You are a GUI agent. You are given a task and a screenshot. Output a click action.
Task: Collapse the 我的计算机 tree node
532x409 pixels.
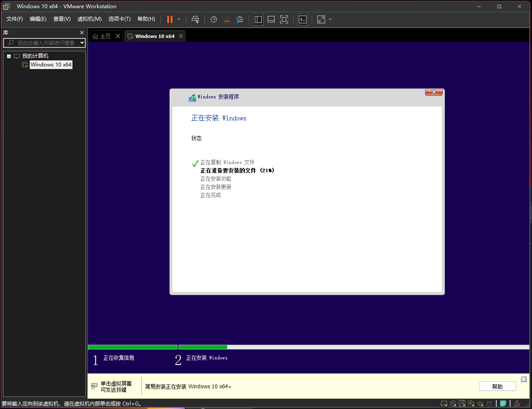point(9,56)
